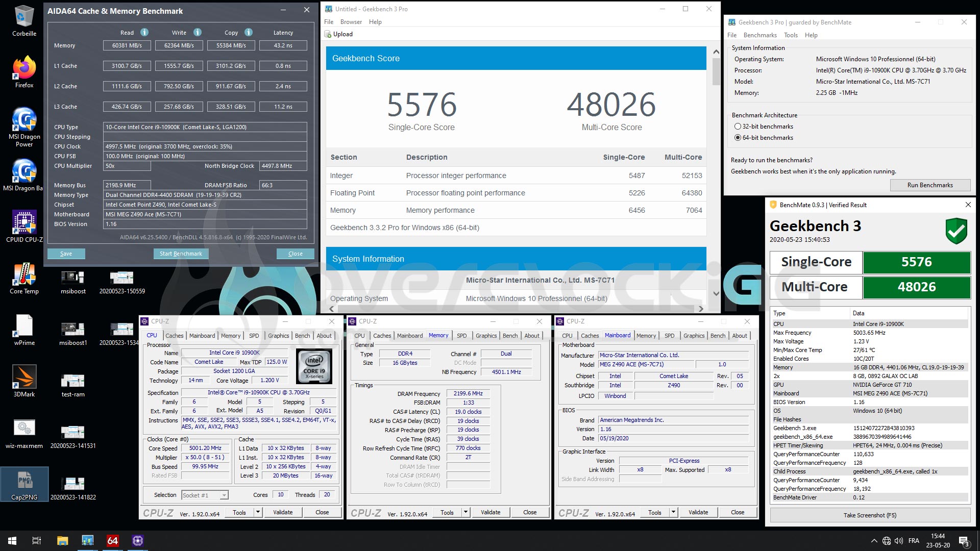This screenshot has width=980, height=551.
Task: Switch to SPD tab in CPU-Z Memory window
Action: [x=461, y=336]
